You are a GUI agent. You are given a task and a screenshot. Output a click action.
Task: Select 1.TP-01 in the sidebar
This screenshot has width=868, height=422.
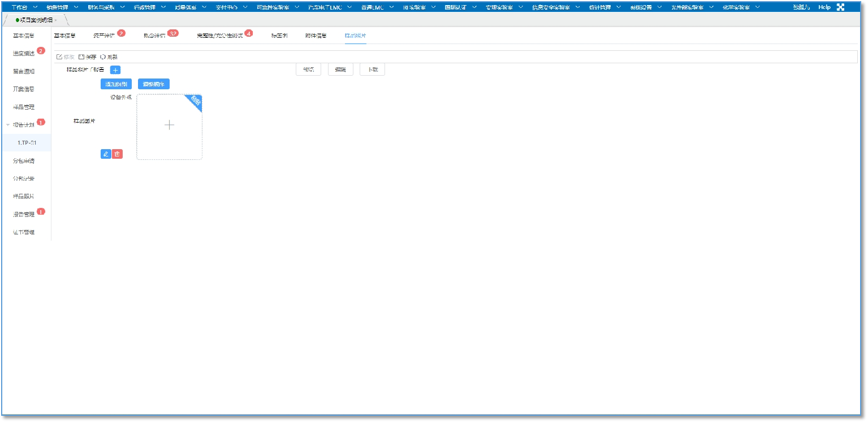pos(27,143)
